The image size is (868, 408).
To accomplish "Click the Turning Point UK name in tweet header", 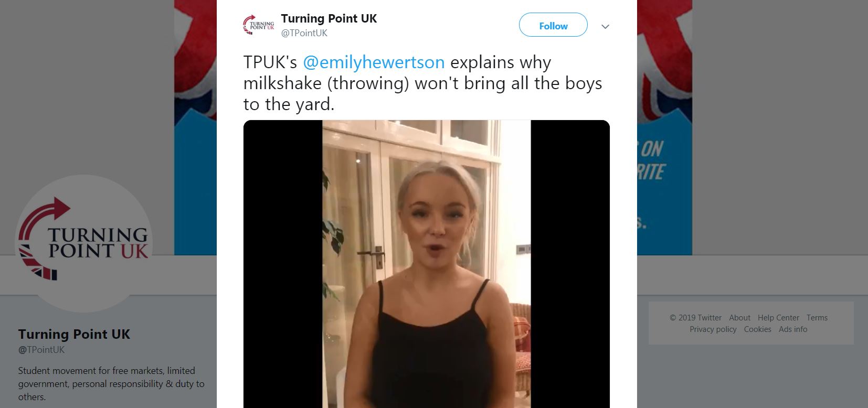I will pyautogui.click(x=329, y=18).
